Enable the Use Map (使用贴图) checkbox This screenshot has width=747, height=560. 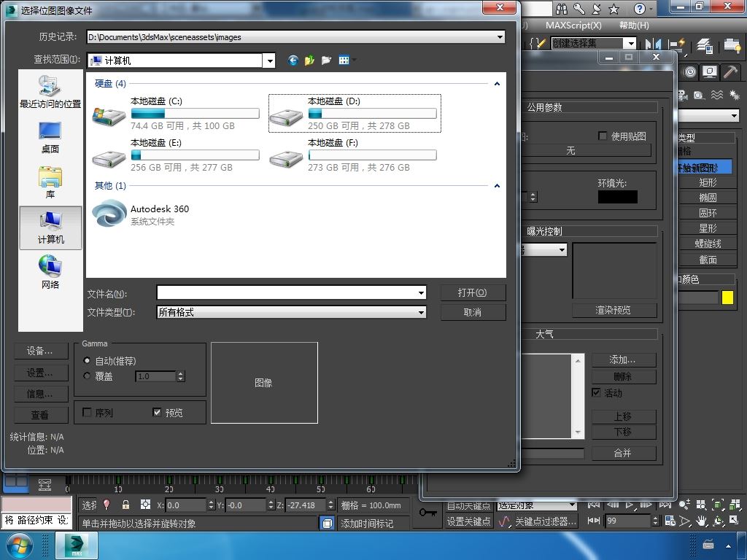pos(603,136)
